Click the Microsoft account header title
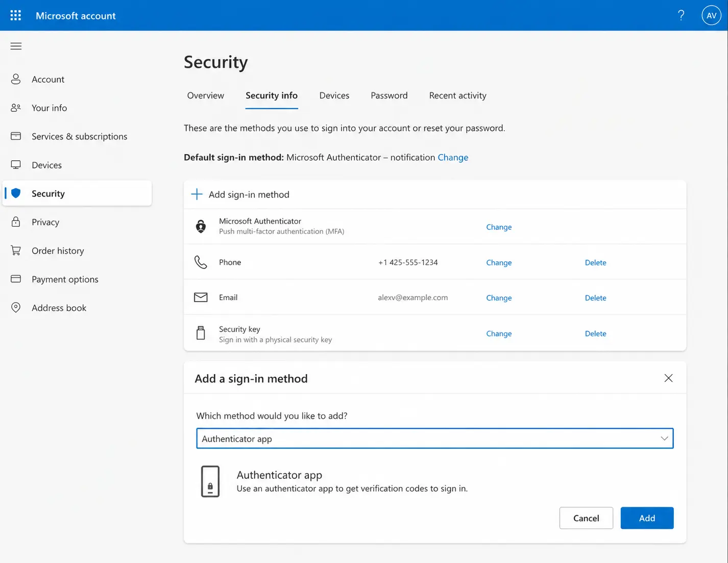Image resolution: width=728 pixels, height=563 pixels. (x=76, y=16)
